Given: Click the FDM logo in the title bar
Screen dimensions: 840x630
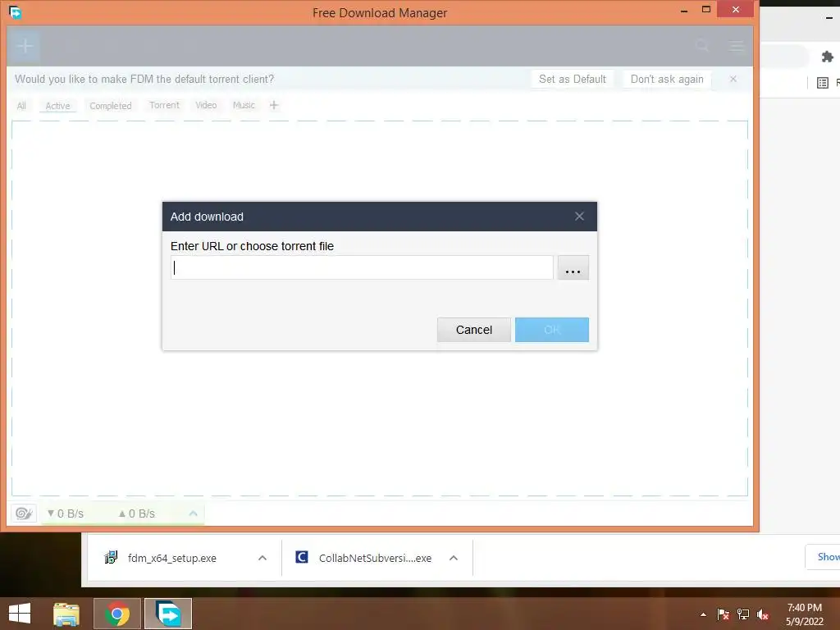Looking at the screenshot, I should pos(15,12).
